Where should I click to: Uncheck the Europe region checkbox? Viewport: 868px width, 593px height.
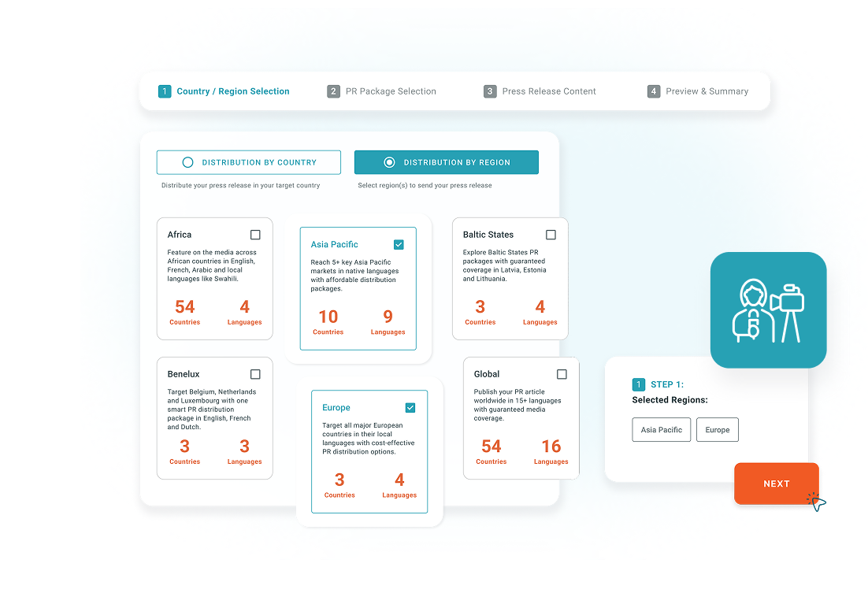point(410,408)
